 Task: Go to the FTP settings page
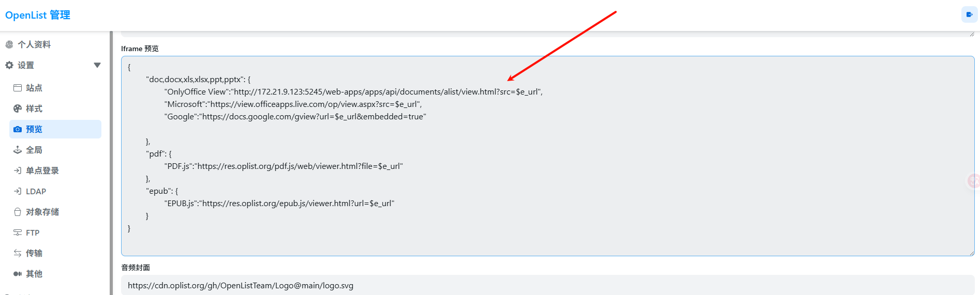[x=33, y=232]
